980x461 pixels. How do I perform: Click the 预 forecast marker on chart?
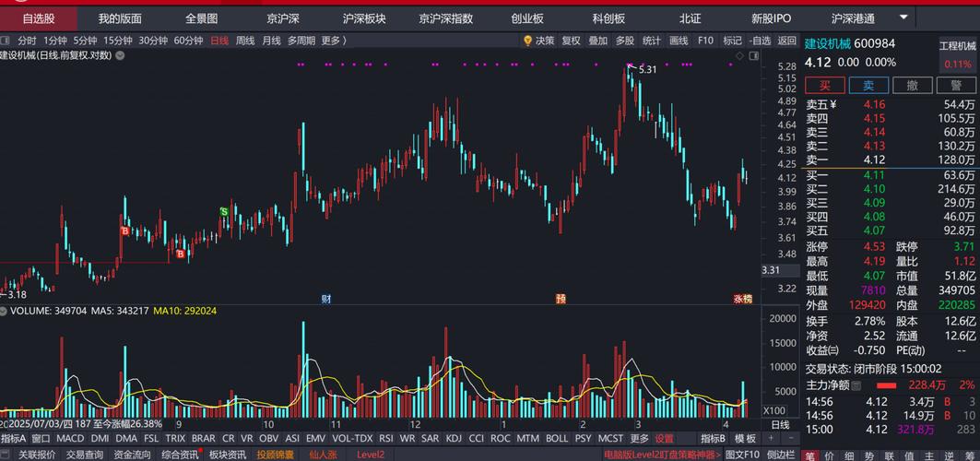pyautogui.click(x=561, y=300)
